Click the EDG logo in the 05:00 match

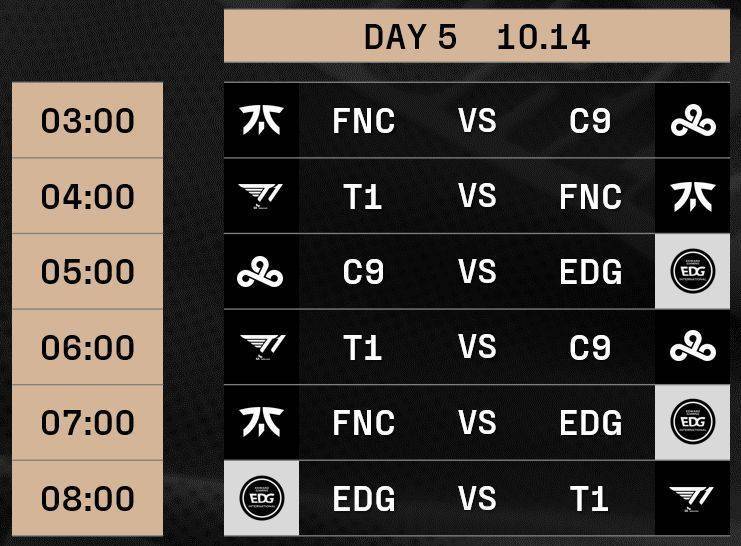(x=693, y=271)
